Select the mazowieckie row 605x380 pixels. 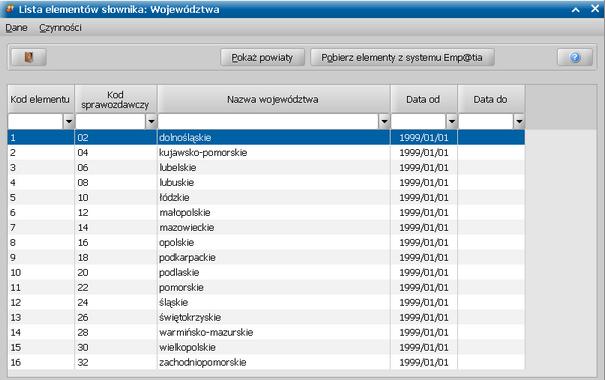coord(266,227)
